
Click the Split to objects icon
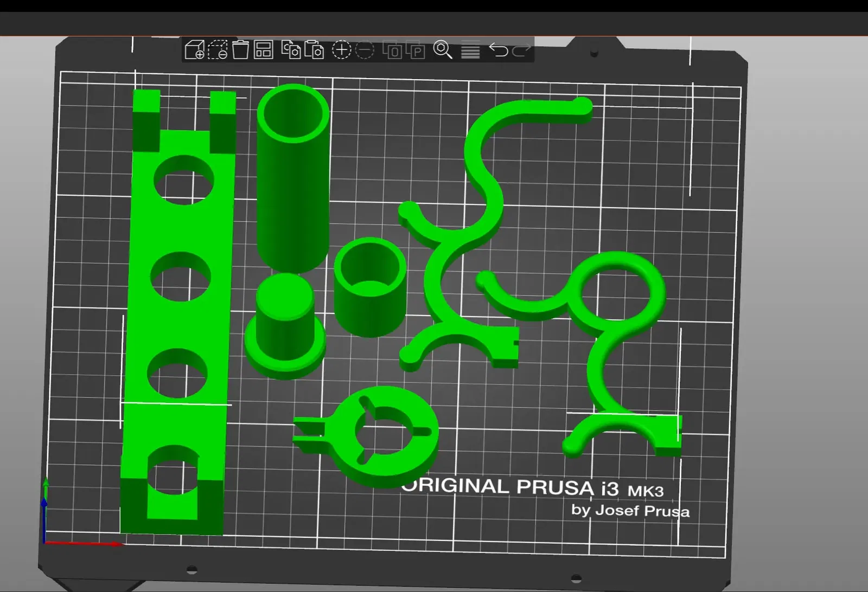click(392, 50)
